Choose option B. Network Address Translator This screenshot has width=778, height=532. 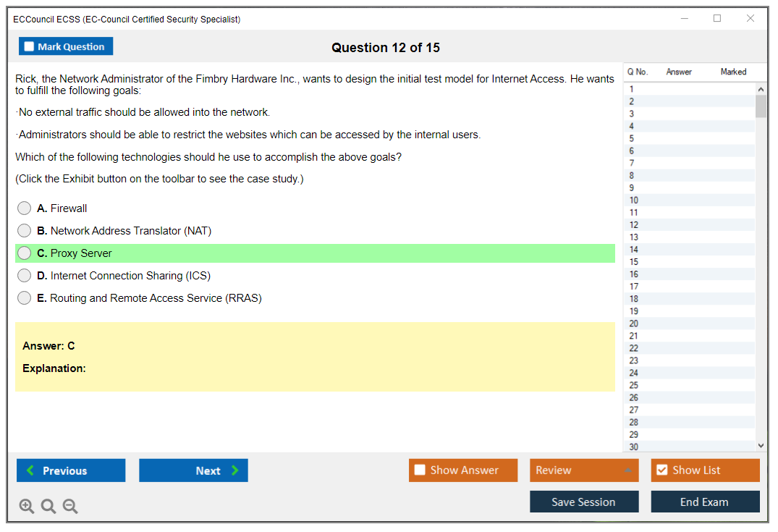[25, 231]
